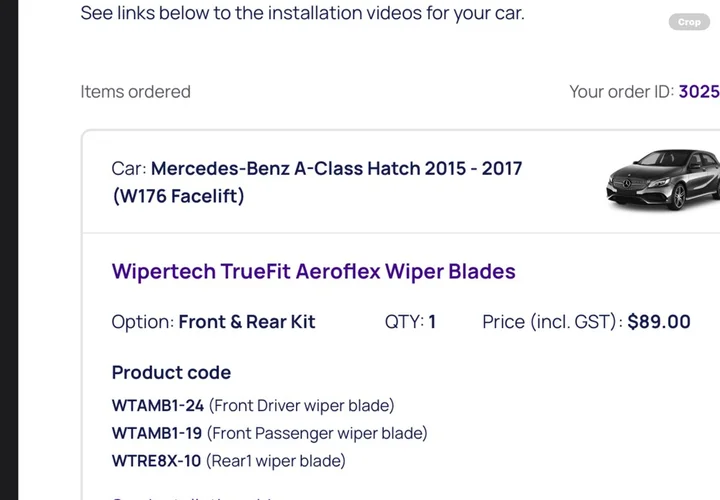Image resolution: width=720 pixels, height=500 pixels.
Task: Open the order ID 3025 number
Action: point(699,92)
